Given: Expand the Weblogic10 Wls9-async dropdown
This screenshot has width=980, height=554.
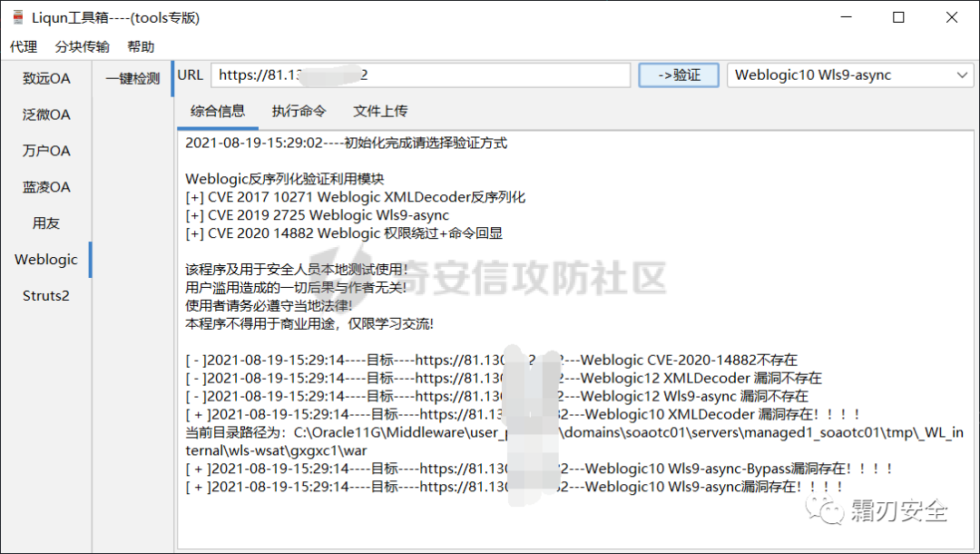Looking at the screenshot, I should (850, 75).
